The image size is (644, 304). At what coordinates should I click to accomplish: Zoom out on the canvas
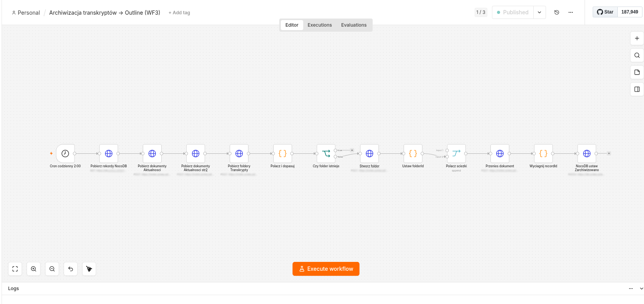52,269
